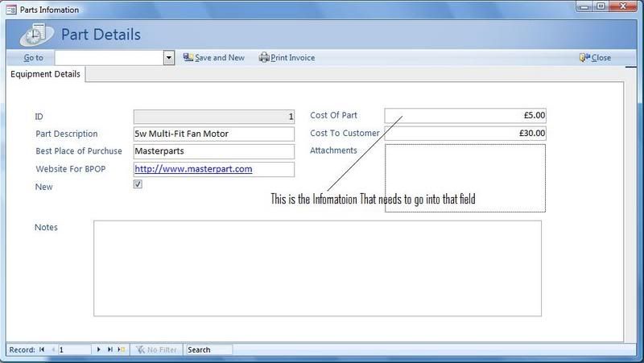Create a new blank record
Image resolution: width=644 pixels, height=363 pixels.
(x=122, y=350)
